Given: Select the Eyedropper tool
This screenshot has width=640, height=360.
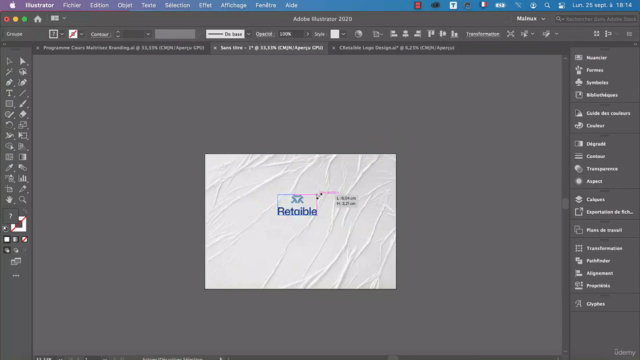Looking at the screenshot, I should coord(9,167).
